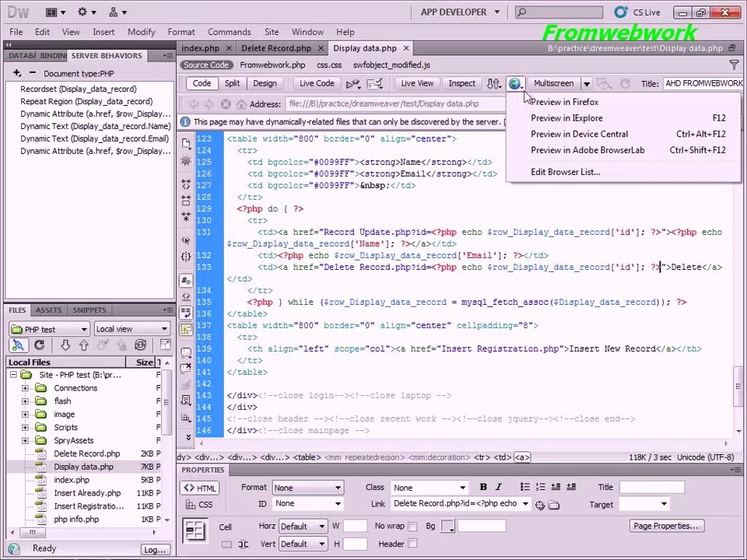Select Preview in Firefox
The image size is (747, 560).
pos(565,102)
